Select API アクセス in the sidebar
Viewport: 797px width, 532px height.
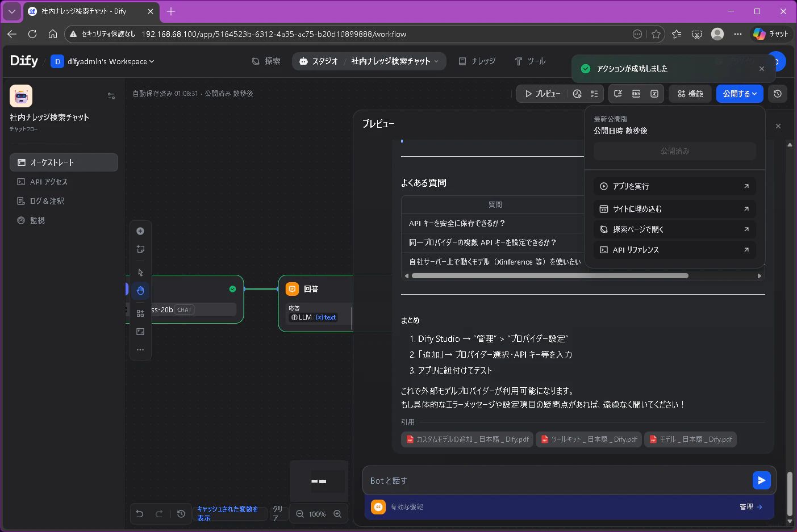pos(64,182)
